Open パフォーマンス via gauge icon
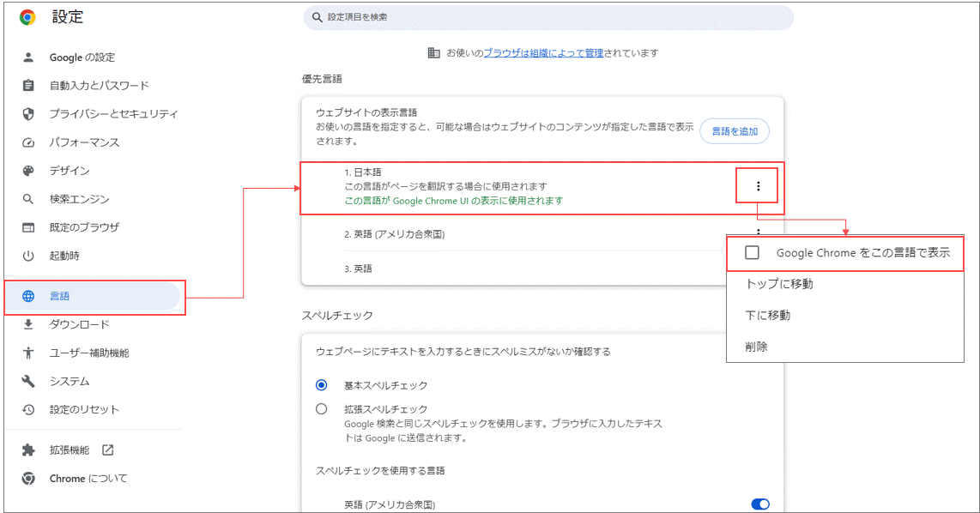Screen dimensions: 980x513 28,142
